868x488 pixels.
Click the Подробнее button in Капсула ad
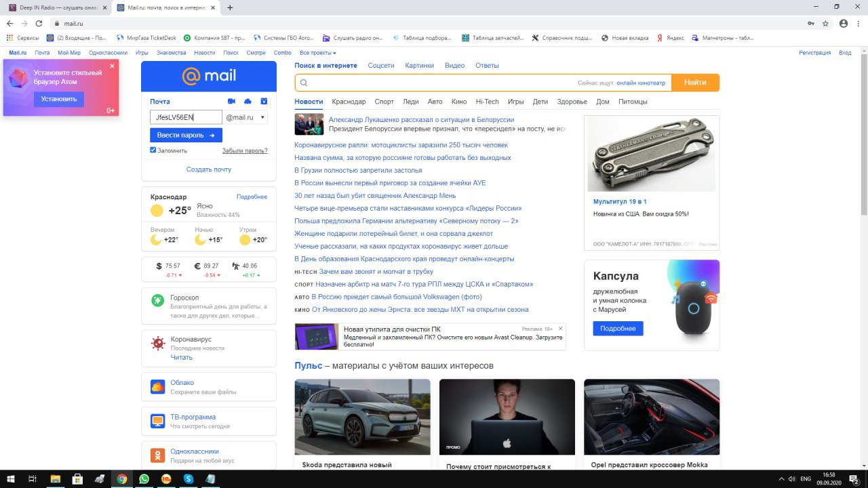[618, 328]
